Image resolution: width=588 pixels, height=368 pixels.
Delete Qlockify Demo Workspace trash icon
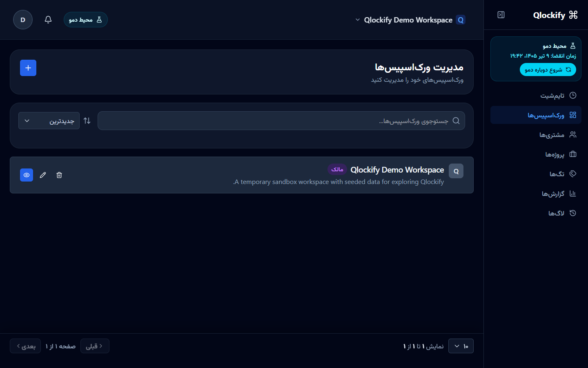[x=59, y=175]
